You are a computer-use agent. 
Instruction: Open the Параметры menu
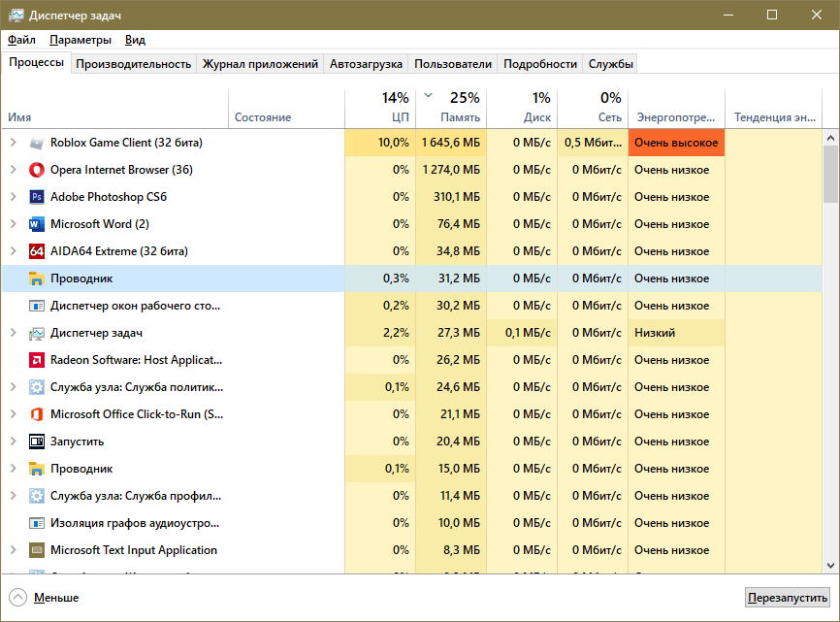pyautogui.click(x=81, y=40)
